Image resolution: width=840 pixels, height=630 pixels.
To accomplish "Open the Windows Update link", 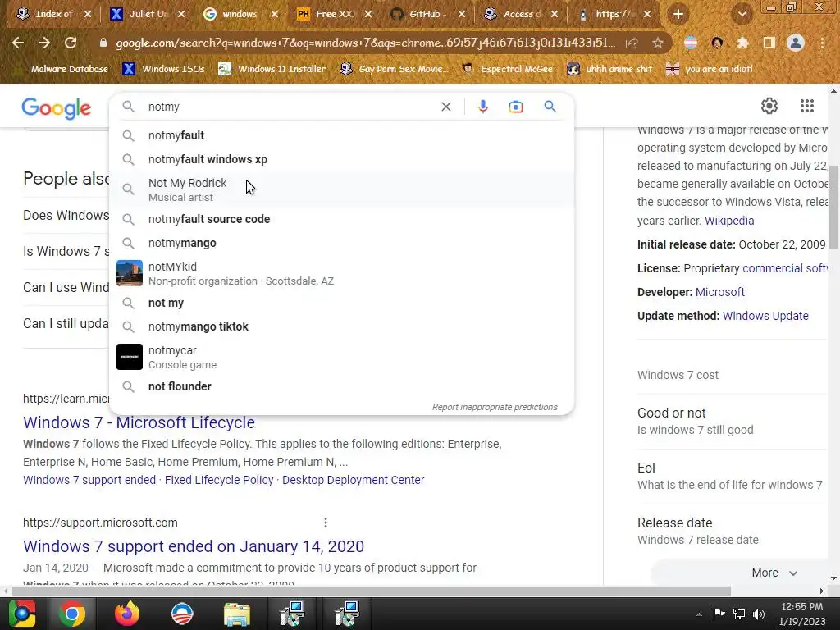I will [x=765, y=316].
